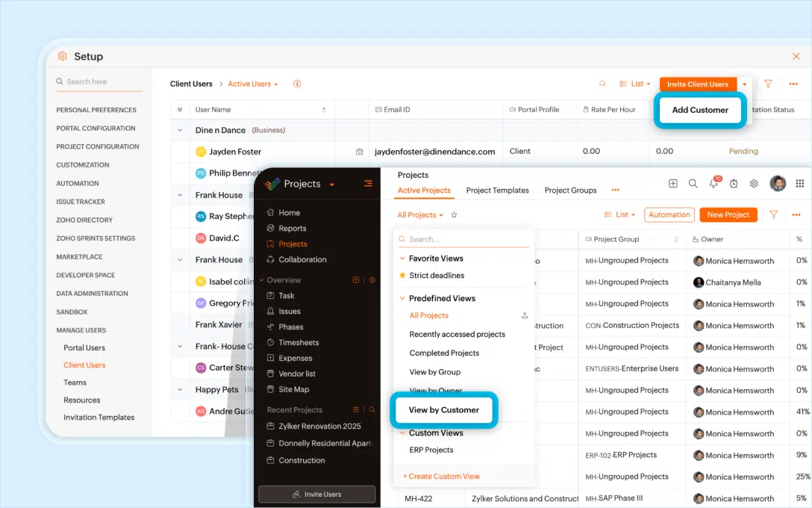This screenshot has width=812, height=508.
Task: Click the calendar icon in Jayden Foster row
Action: coord(360,152)
